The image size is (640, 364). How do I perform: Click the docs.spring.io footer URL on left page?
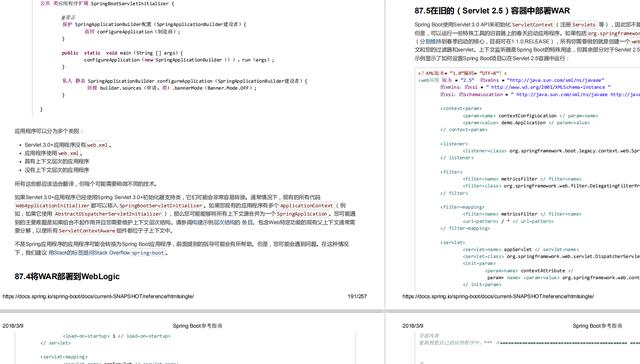[x=98, y=296]
